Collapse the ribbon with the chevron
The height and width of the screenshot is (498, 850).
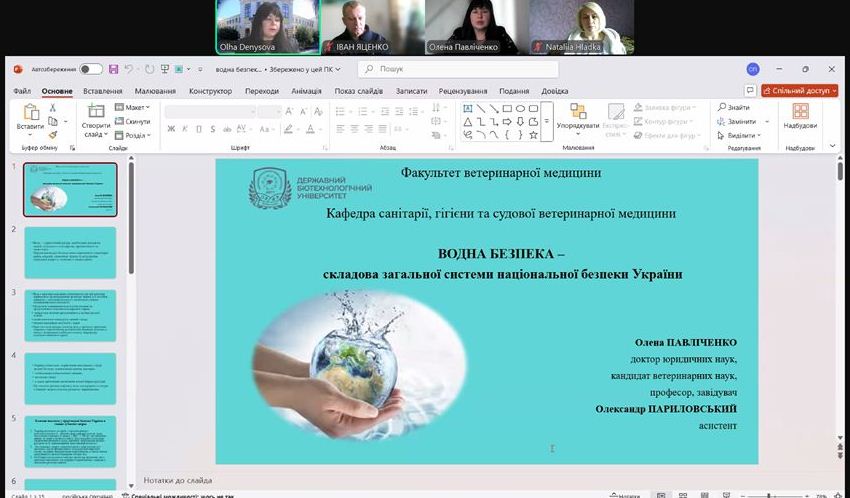coord(833,146)
